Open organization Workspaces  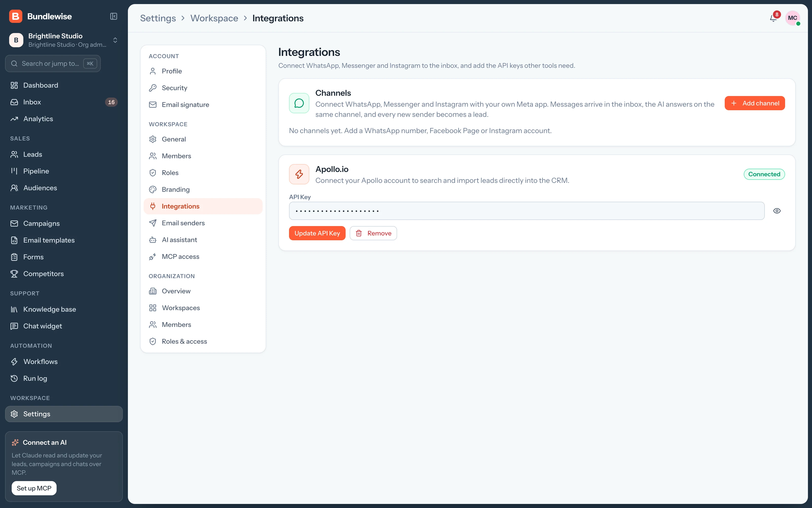pos(203,308)
